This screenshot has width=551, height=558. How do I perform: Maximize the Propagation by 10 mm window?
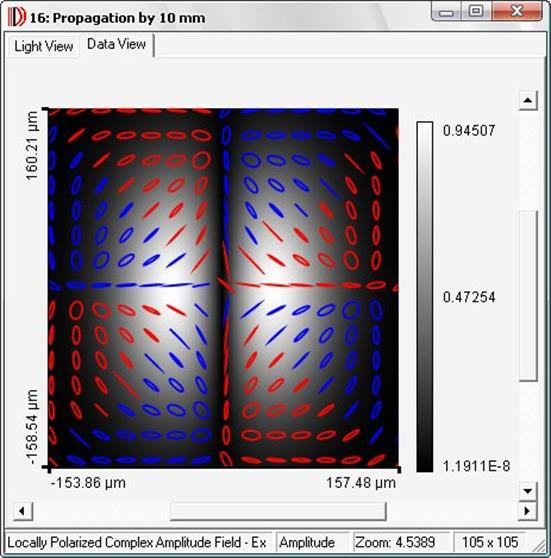[x=476, y=11]
